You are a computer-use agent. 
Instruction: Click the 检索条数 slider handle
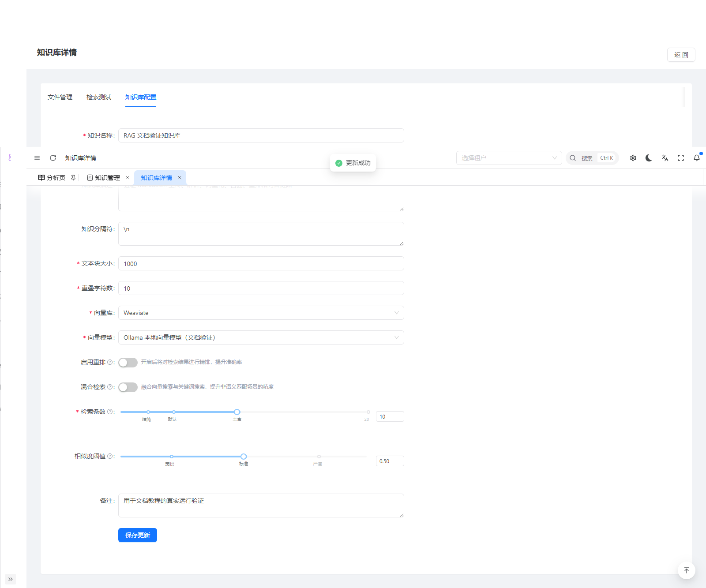coord(237,412)
